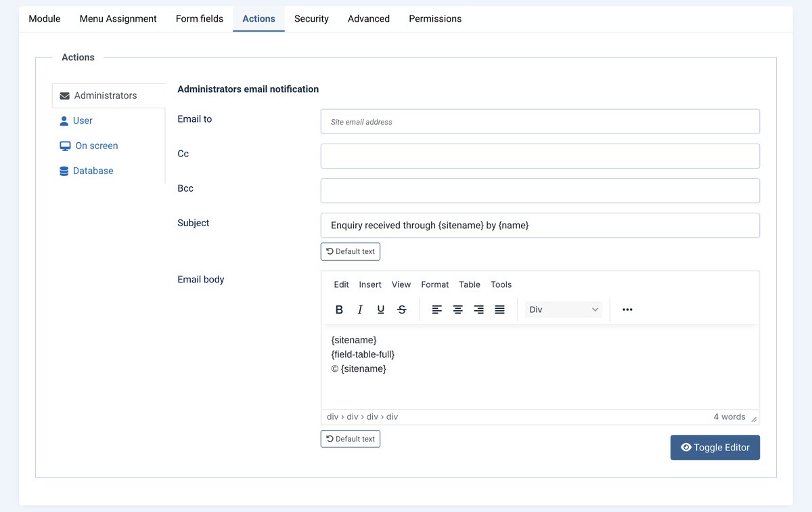Screen dimensions: 812x512
Task: Reveal more toolbar options via ellipsis
Action: point(627,310)
